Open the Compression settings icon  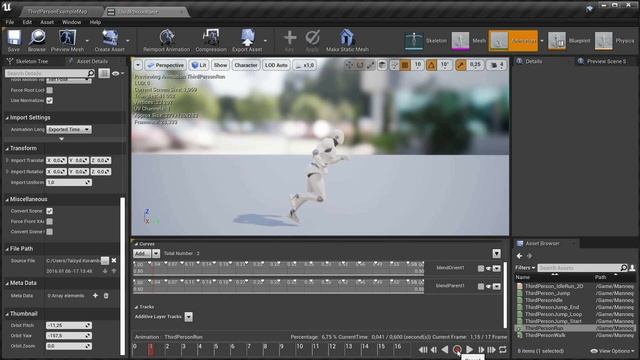coord(211,40)
